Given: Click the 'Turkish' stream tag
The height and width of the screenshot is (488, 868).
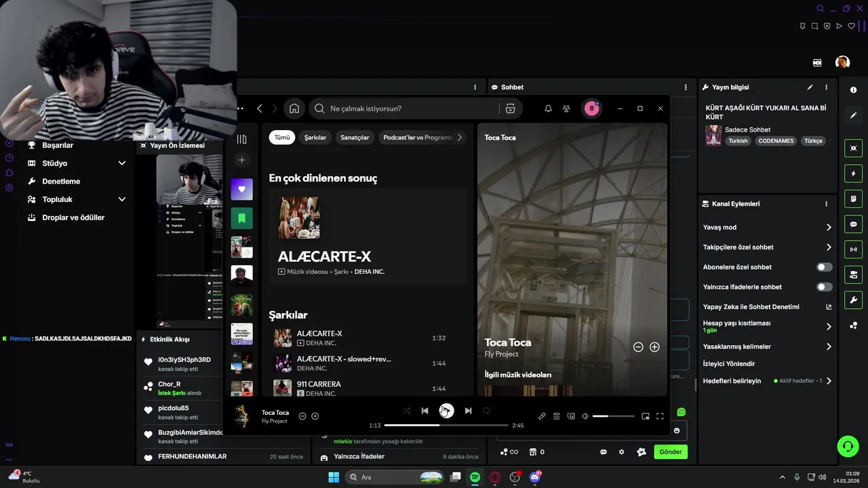Looking at the screenshot, I should click(x=738, y=141).
